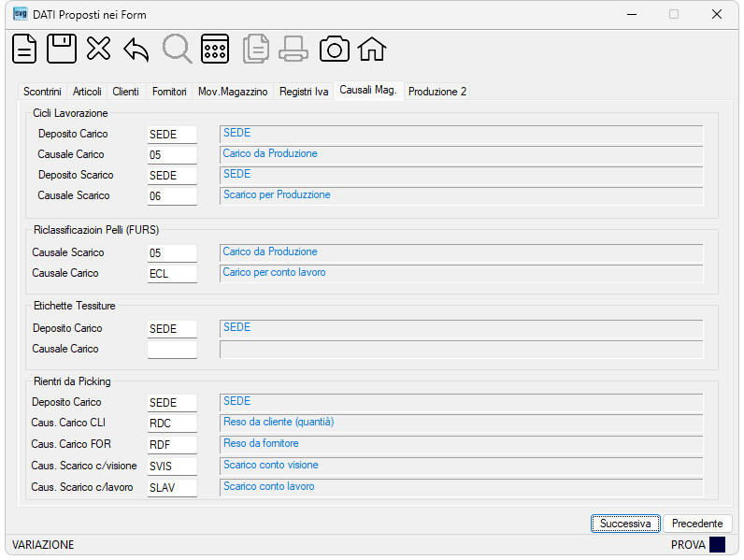The image size is (744, 560).
Task: Focus the Caus. Carico CLI field with RDC
Action: (x=172, y=424)
